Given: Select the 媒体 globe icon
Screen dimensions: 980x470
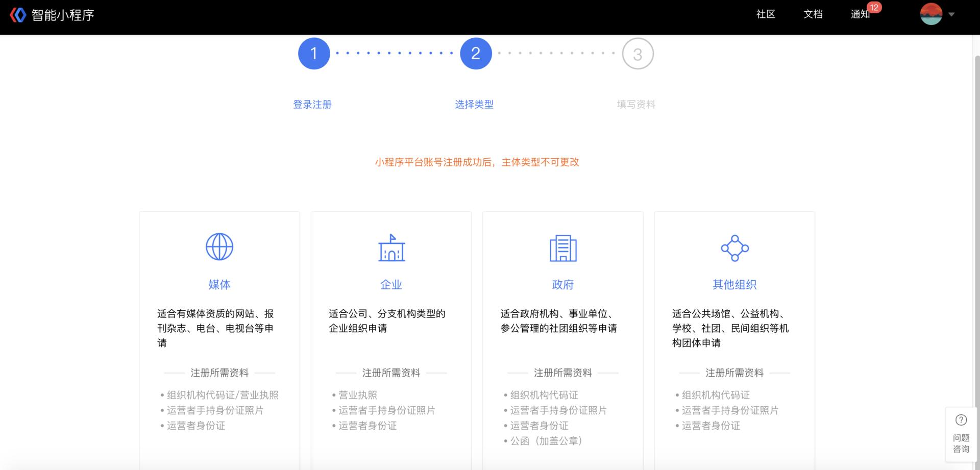Looking at the screenshot, I should pos(219,246).
